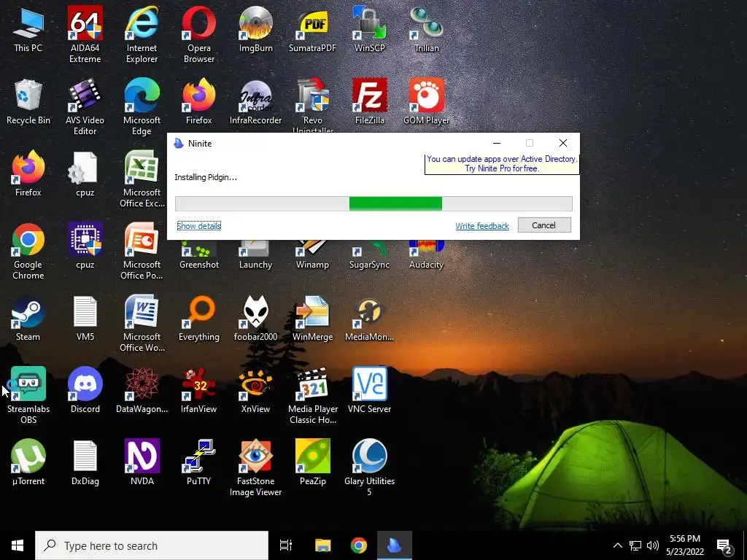Minimize the Ninite installer window

coord(496,144)
